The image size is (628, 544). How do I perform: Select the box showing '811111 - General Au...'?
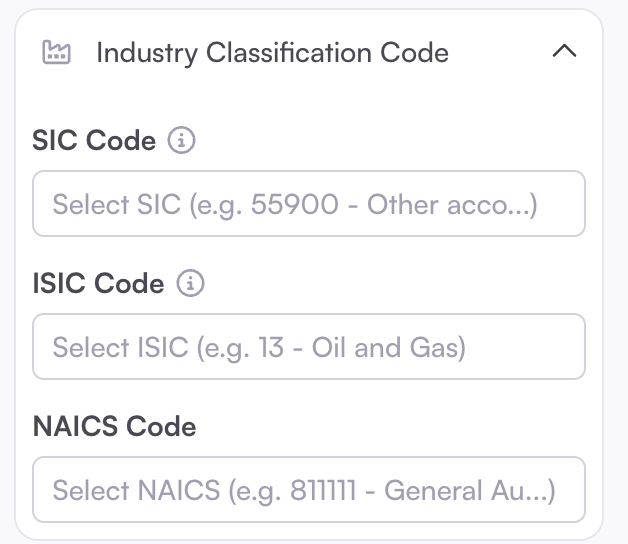308,490
